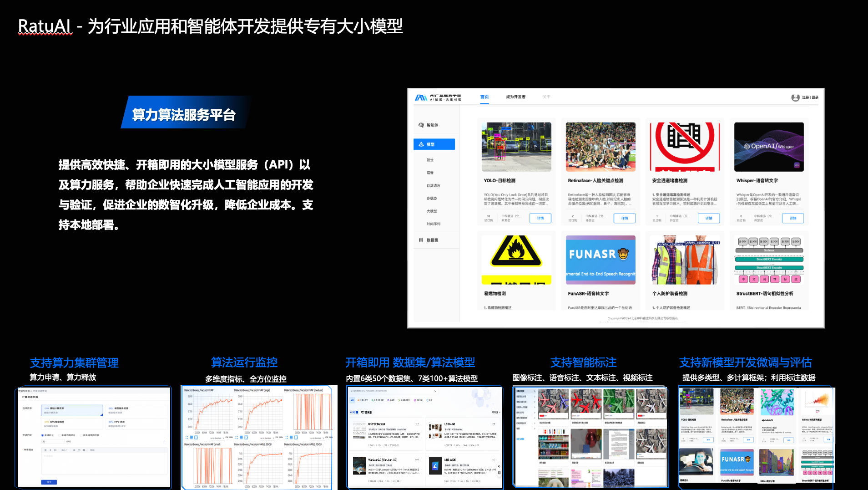This screenshot has height=490, width=868.
Task: Select the 申请时长 radio button
Action: click(x=42, y=435)
